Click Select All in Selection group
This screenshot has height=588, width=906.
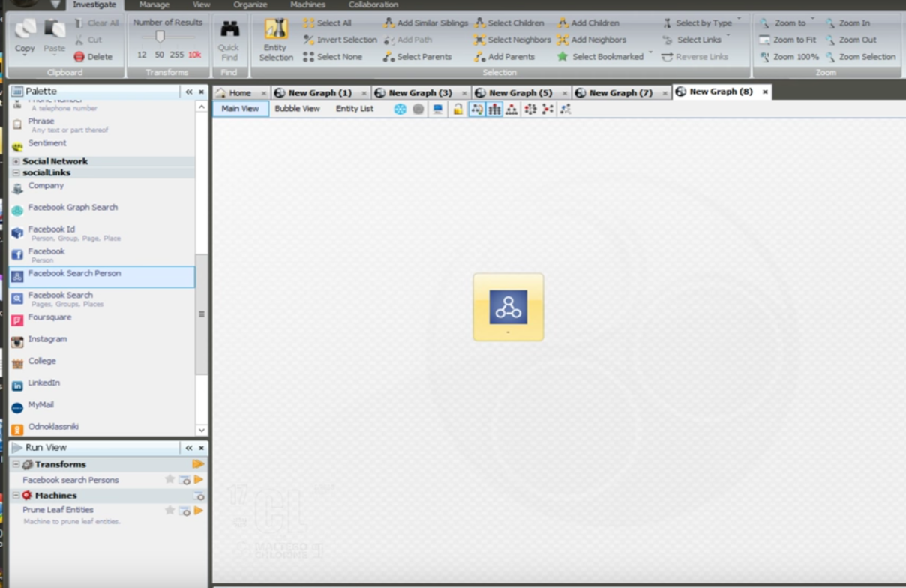pyautogui.click(x=328, y=23)
